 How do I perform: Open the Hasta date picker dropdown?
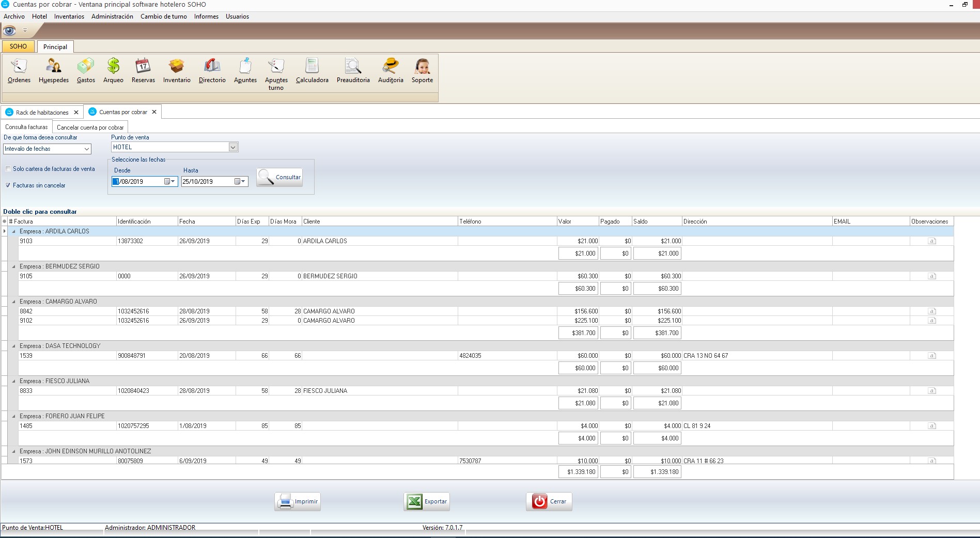click(x=243, y=181)
